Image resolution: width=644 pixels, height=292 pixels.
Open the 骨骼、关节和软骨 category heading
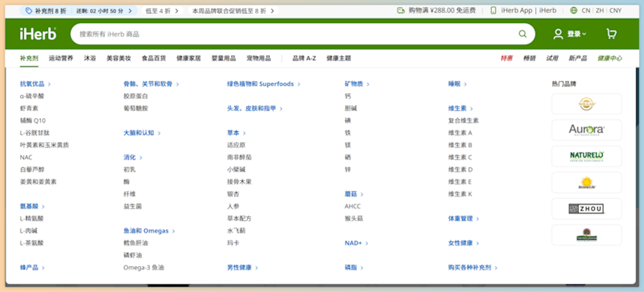tap(151, 84)
